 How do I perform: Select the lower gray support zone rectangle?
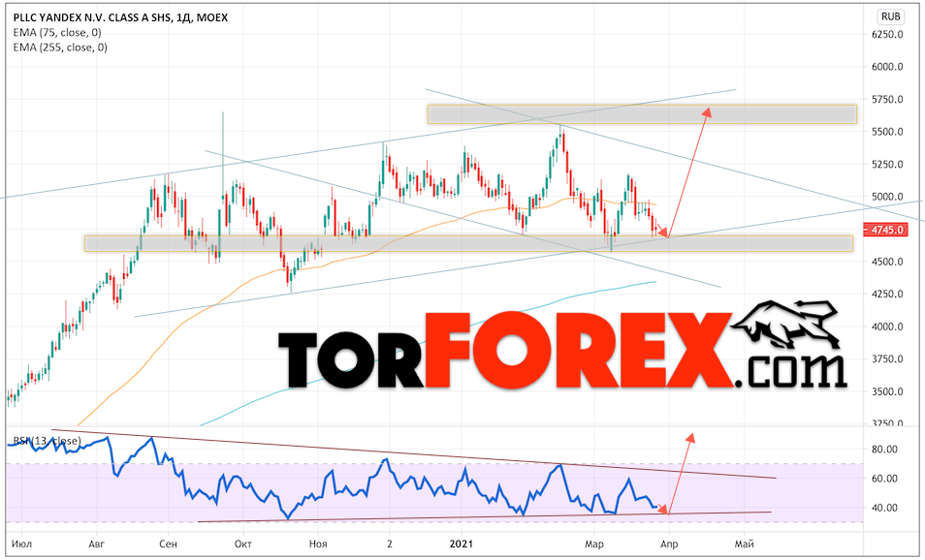(468, 243)
